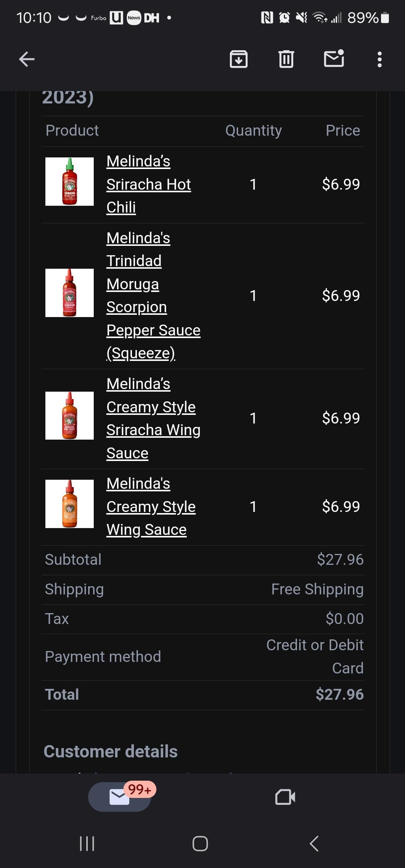
Task: Open Creamy Style Sriracha Wing Sauce link
Action: pos(153,418)
